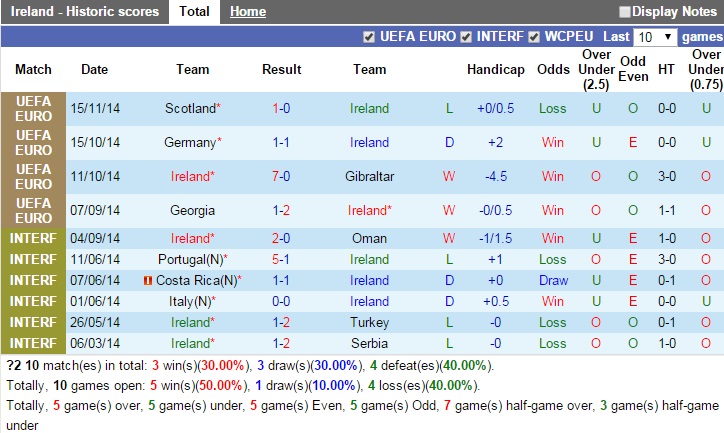Disable the WCPEU filter checkbox
The image size is (724, 433).
[535, 37]
